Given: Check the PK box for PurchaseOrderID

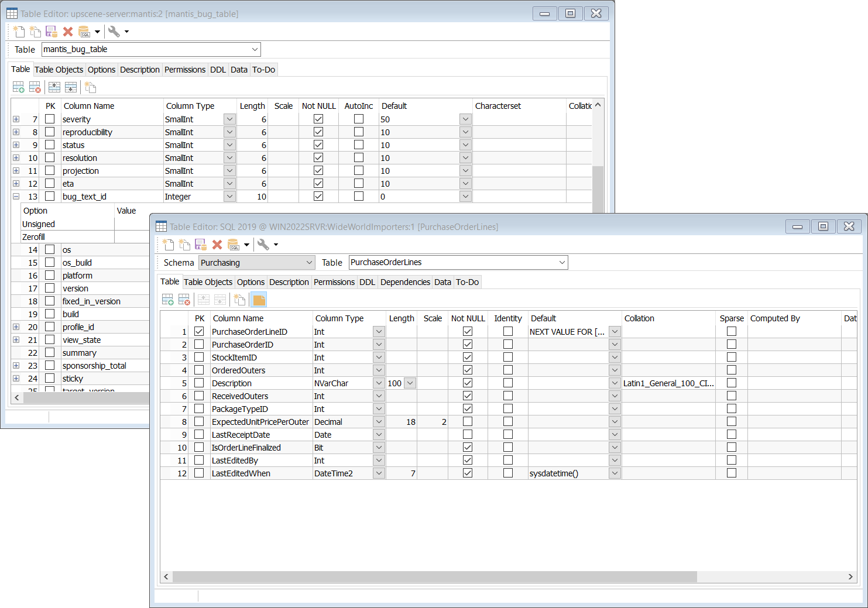Looking at the screenshot, I should pos(199,345).
